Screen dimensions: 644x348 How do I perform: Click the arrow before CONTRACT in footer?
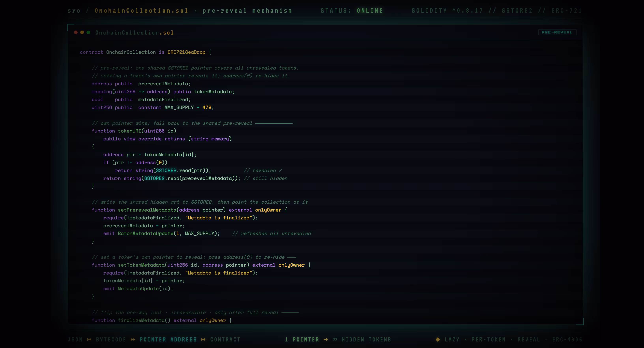tap(203, 340)
